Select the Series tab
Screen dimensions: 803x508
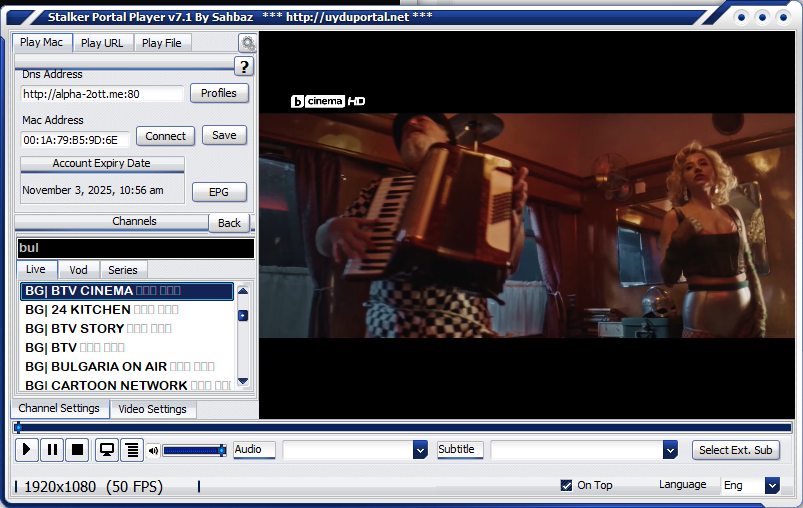[x=123, y=270]
